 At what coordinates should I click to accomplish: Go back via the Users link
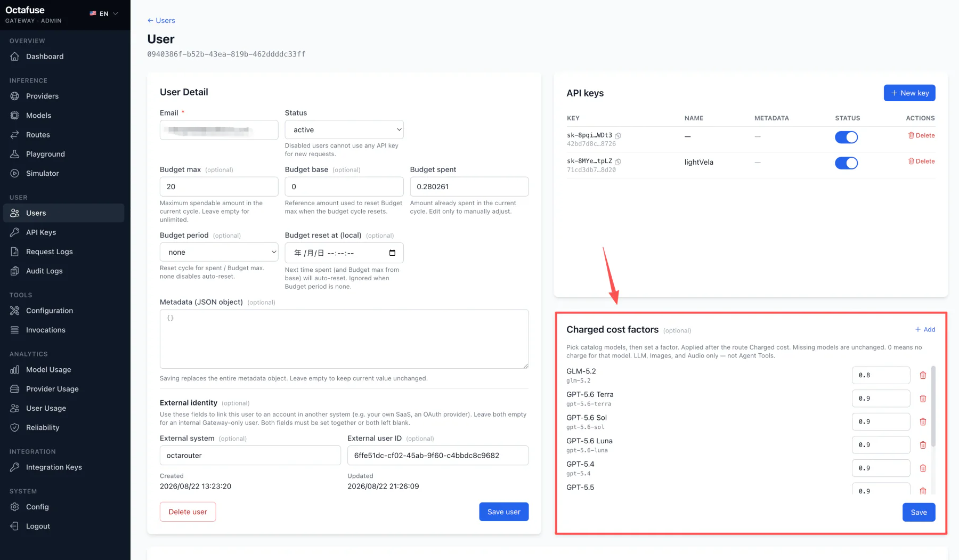point(161,20)
